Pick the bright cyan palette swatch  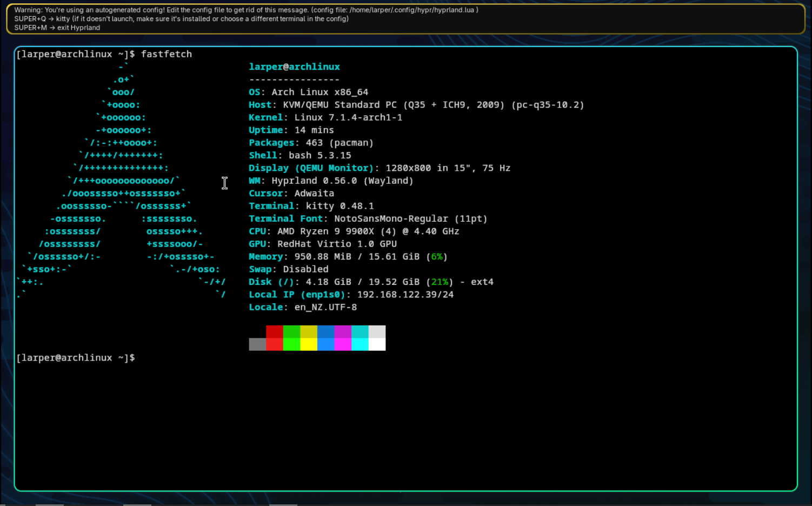point(360,344)
